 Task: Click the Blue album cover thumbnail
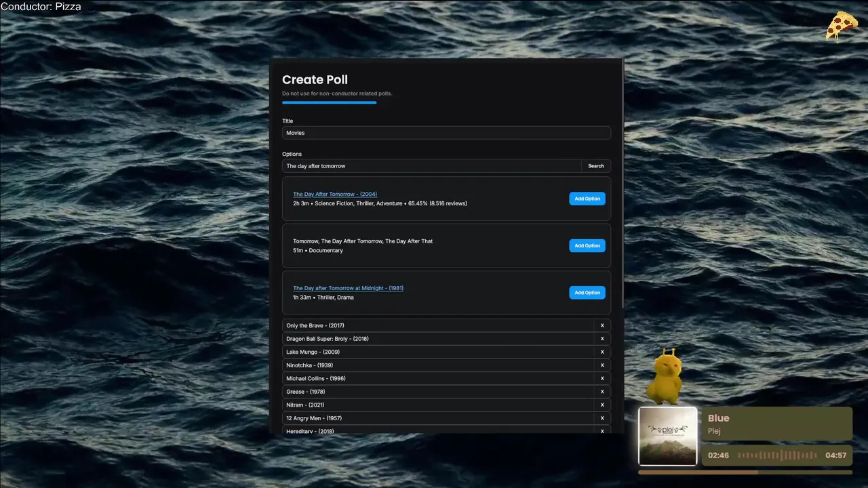668,436
